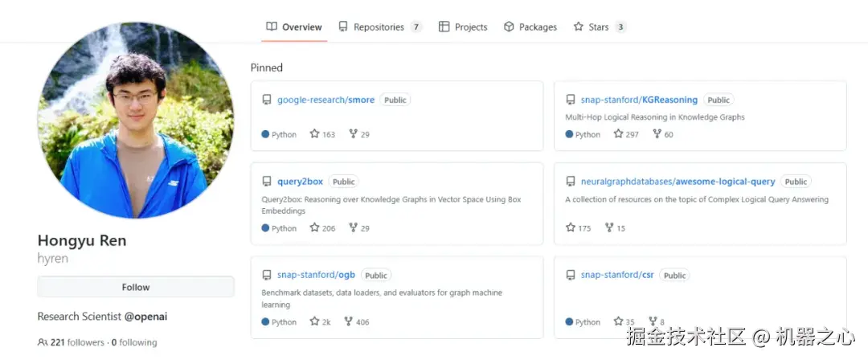Click the repo icon beside snap-stanford/ogb
Image resolution: width=868 pixels, height=360 pixels.
click(x=267, y=275)
